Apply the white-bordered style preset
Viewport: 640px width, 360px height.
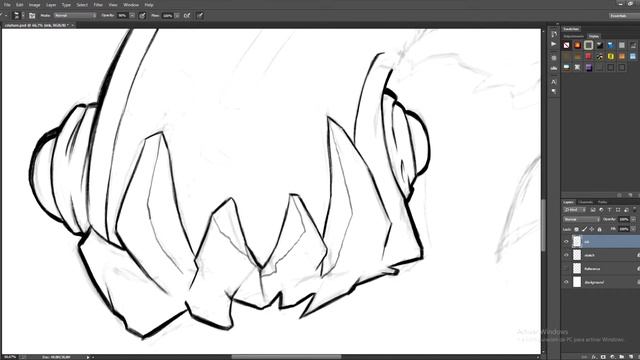click(589, 45)
